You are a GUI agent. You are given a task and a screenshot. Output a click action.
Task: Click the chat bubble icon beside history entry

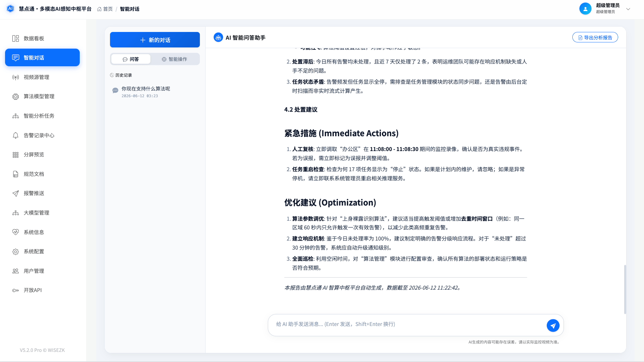click(x=115, y=90)
